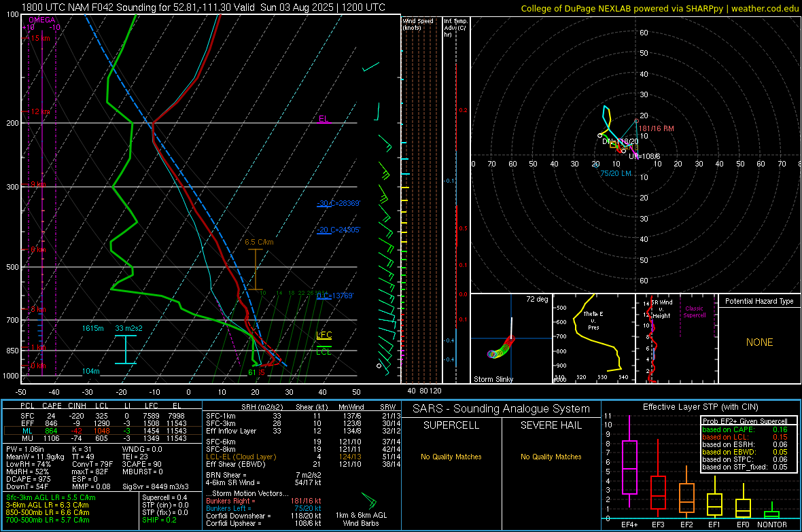Image resolution: width=802 pixels, height=532 pixels.
Task: Click the based on EBWD probability line
Action: click(745, 452)
